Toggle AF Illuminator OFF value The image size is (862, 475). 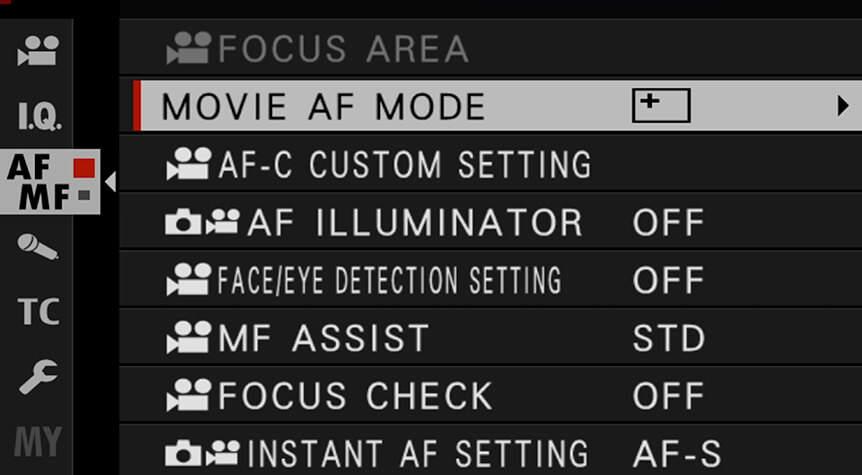[x=668, y=222]
